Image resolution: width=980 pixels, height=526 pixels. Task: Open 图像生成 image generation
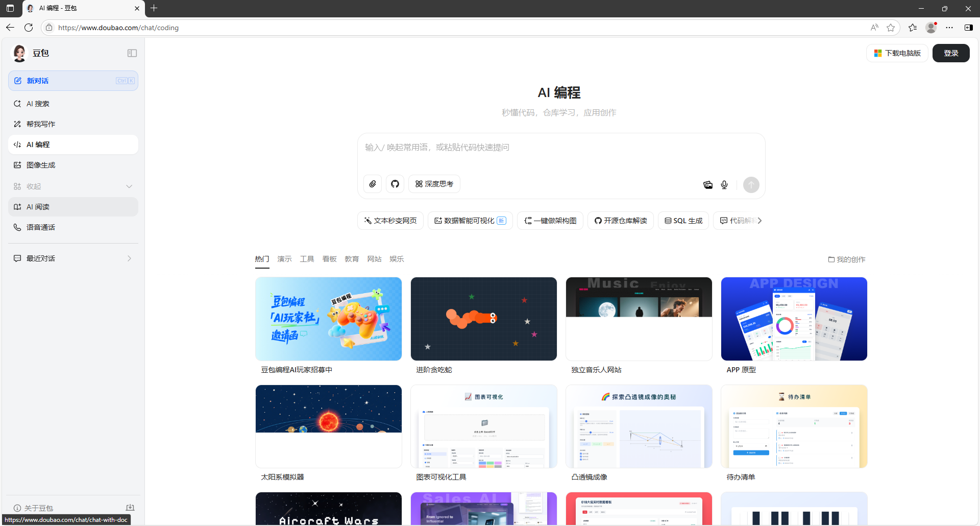[x=73, y=165]
